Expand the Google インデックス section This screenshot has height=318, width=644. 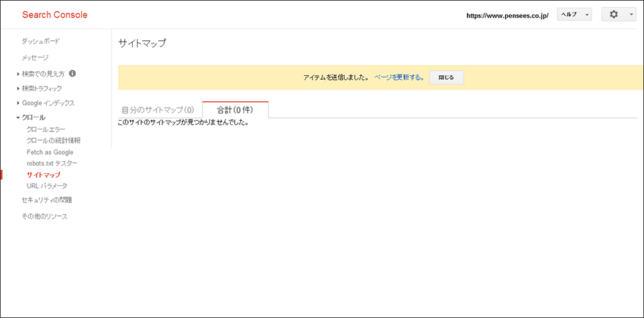pyautogui.click(x=48, y=103)
